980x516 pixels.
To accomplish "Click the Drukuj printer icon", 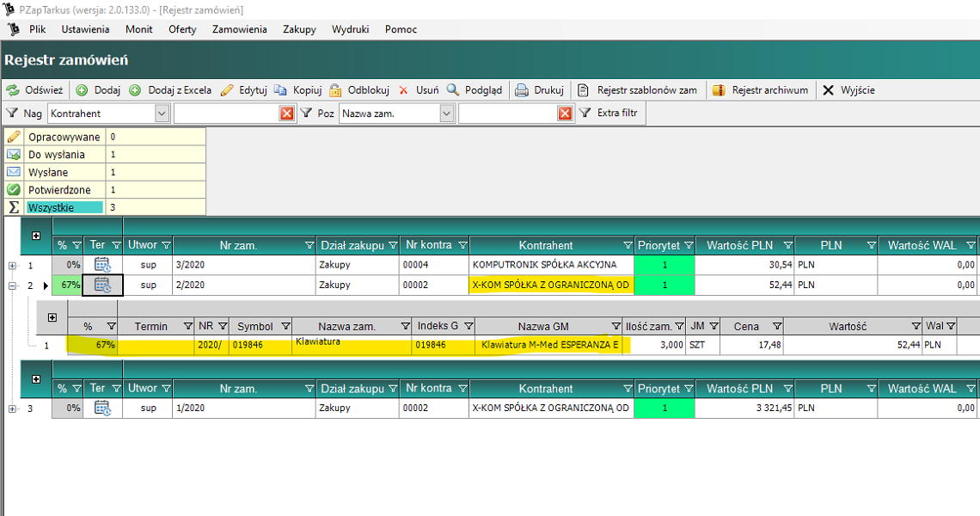I will pyautogui.click(x=522, y=90).
